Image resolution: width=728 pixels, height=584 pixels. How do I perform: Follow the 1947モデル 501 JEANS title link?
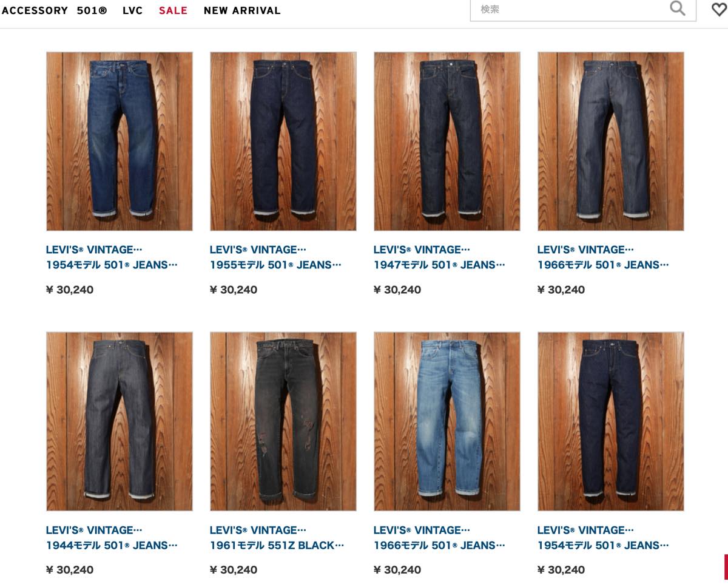click(x=439, y=257)
